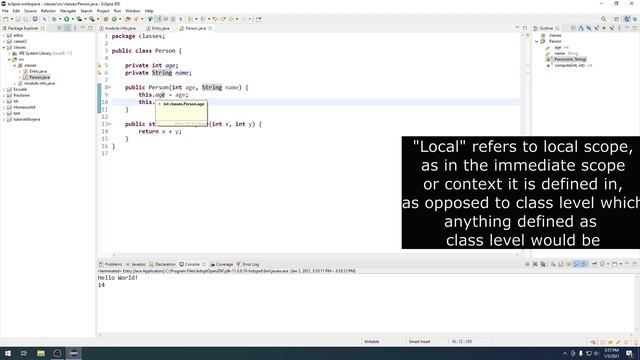The height and width of the screenshot is (360, 640).
Task: Open the File menu
Action: coord(5,11)
